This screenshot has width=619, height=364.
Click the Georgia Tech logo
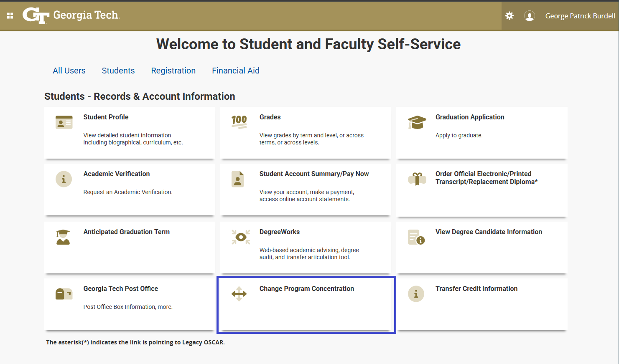click(71, 15)
